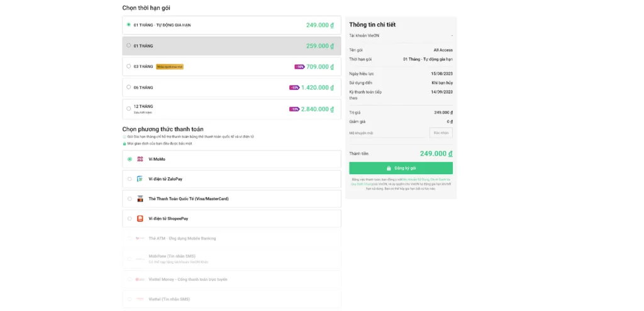Click the ShopeePay logo icon
This screenshot has height=311, width=644.
tap(140, 219)
